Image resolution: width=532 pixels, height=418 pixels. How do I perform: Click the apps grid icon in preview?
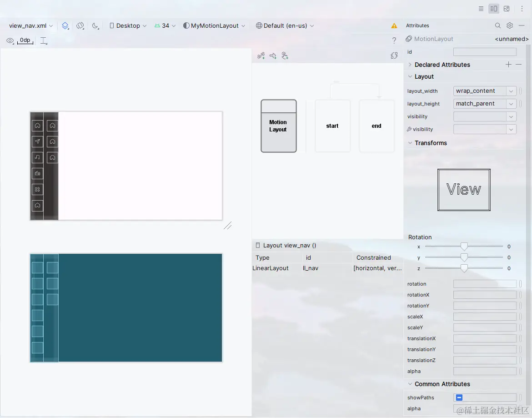click(37, 189)
